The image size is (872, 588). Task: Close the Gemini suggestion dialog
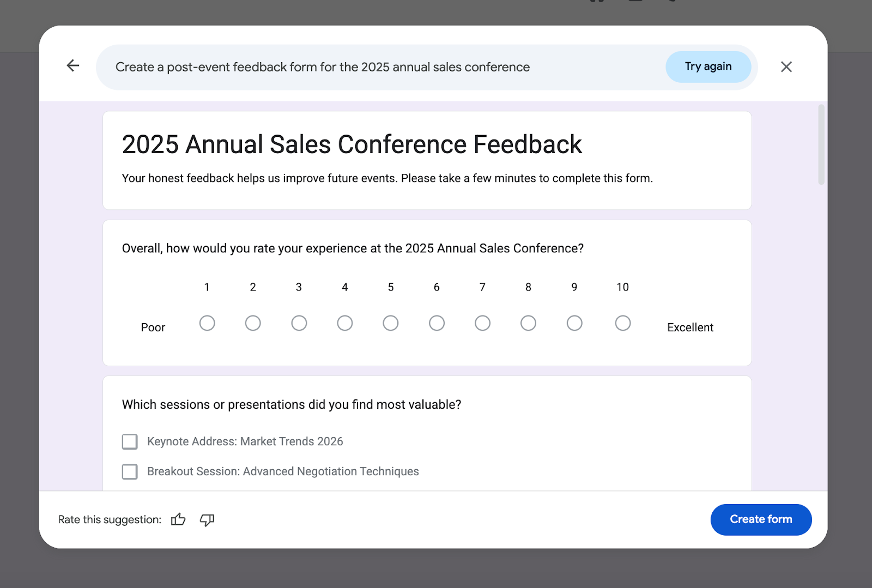tap(786, 66)
